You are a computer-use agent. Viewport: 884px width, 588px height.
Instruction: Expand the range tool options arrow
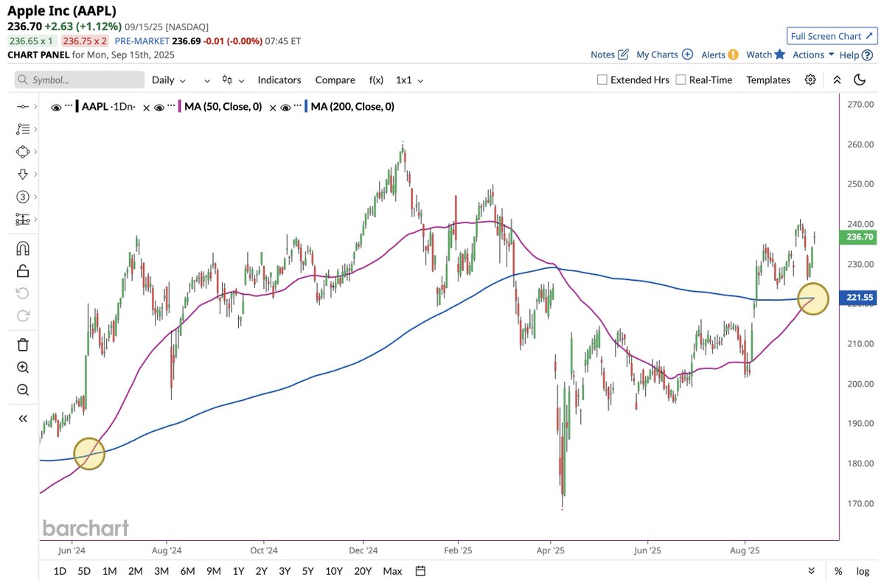point(35,219)
